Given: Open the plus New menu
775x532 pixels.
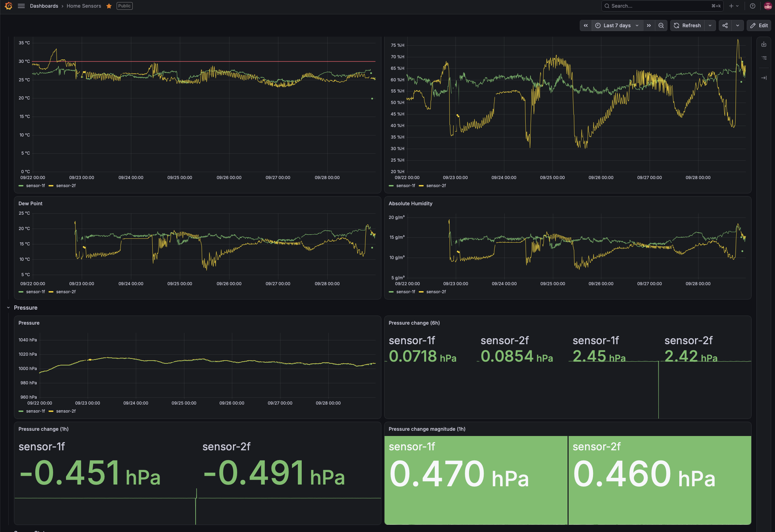Looking at the screenshot, I should pyautogui.click(x=733, y=6).
